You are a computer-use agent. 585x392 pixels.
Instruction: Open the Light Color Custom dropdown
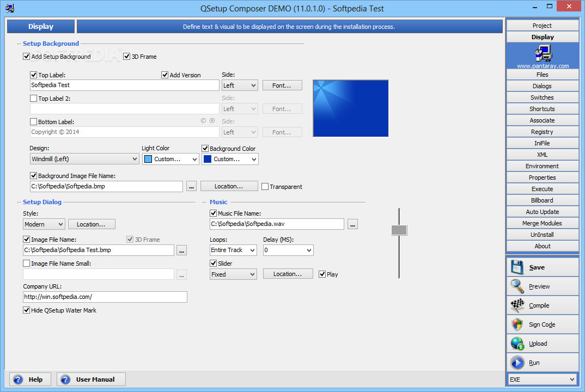click(170, 159)
